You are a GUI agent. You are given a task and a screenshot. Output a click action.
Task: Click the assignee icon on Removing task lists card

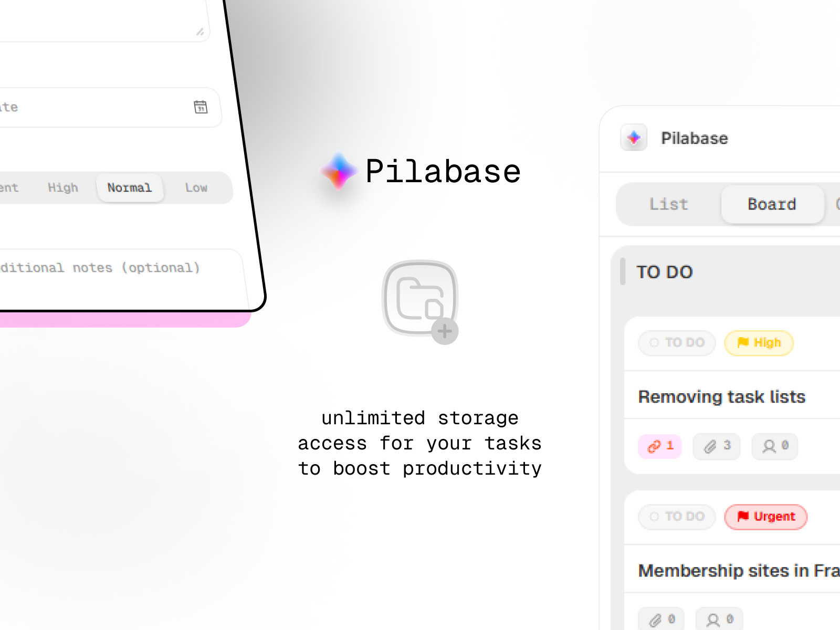[774, 447]
